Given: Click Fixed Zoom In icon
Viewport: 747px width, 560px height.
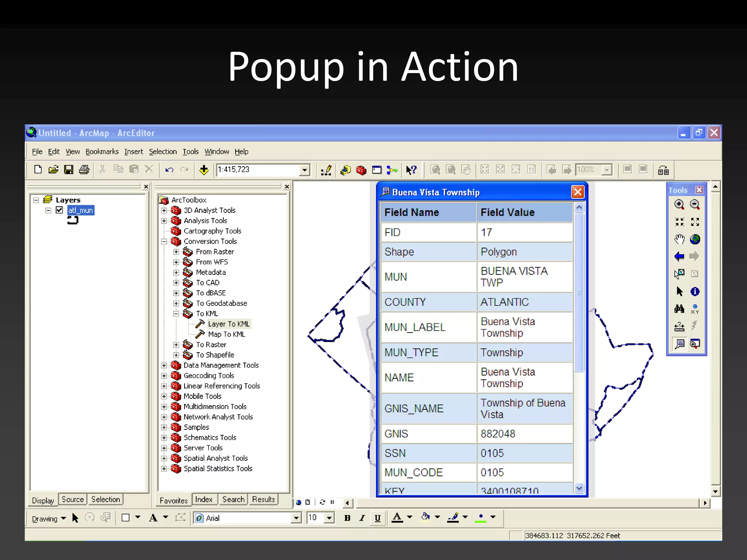Looking at the screenshot, I should tap(679, 222).
